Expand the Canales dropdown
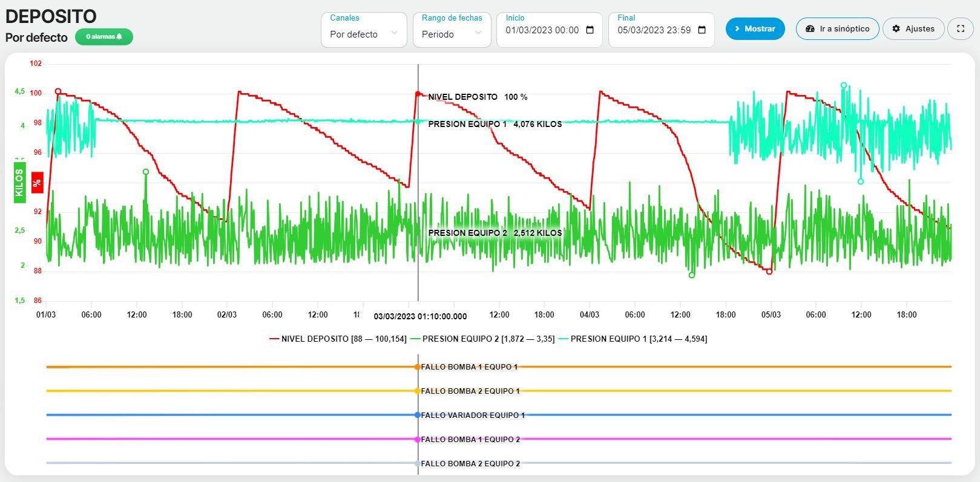The height and width of the screenshot is (482, 980). pyautogui.click(x=364, y=30)
